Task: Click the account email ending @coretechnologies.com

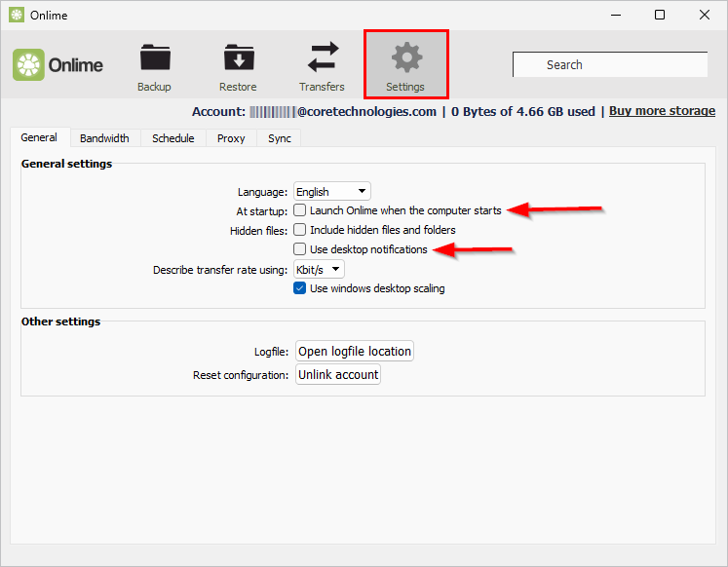Action: click(x=343, y=111)
